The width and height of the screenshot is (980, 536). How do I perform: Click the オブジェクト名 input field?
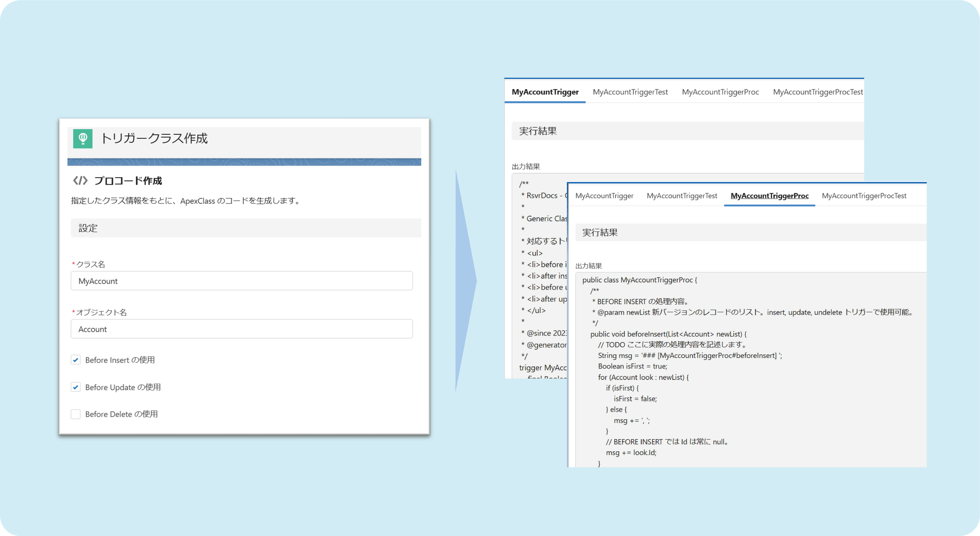point(241,329)
